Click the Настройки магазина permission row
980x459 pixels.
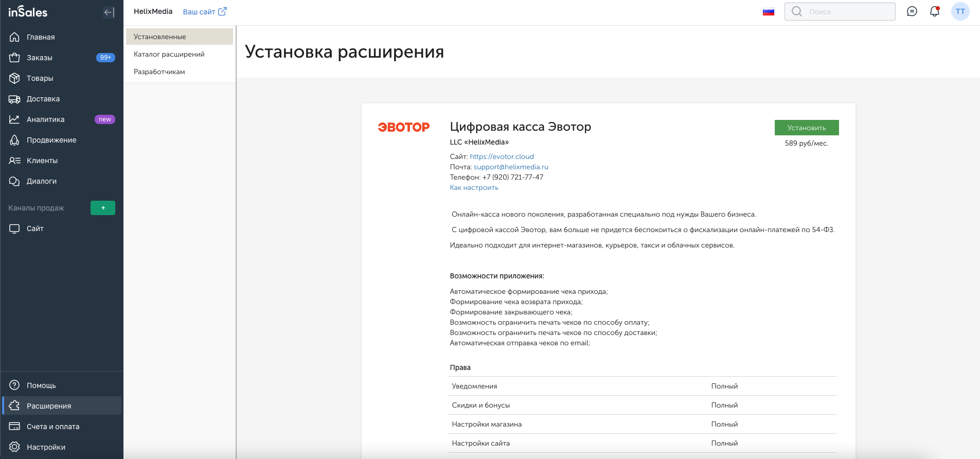(643, 424)
